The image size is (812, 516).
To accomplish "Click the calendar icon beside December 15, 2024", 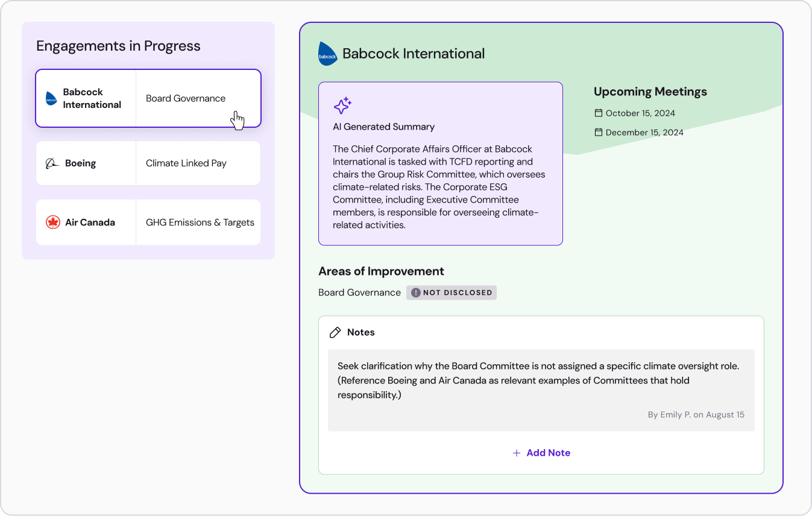I will point(599,132).
